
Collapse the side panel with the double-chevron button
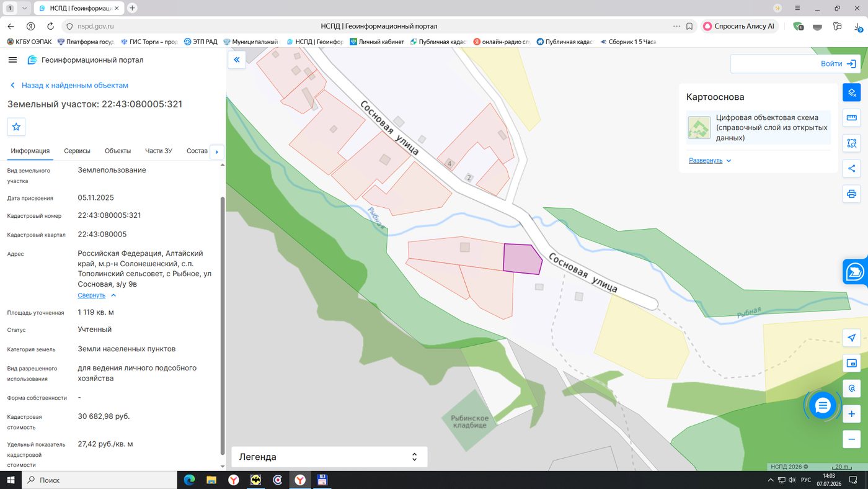236,60
